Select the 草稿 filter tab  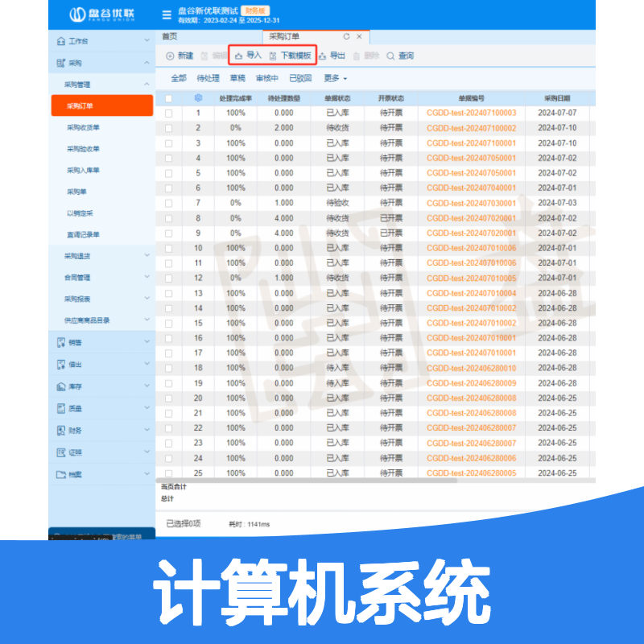click(x=237, y=78)
